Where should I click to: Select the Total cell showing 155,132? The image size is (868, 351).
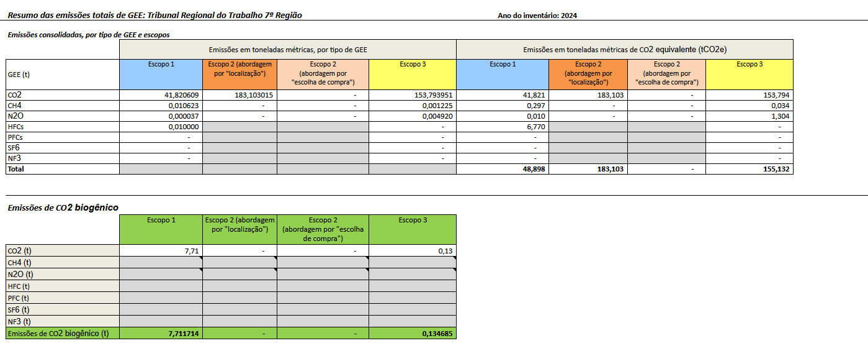(749, 169)
